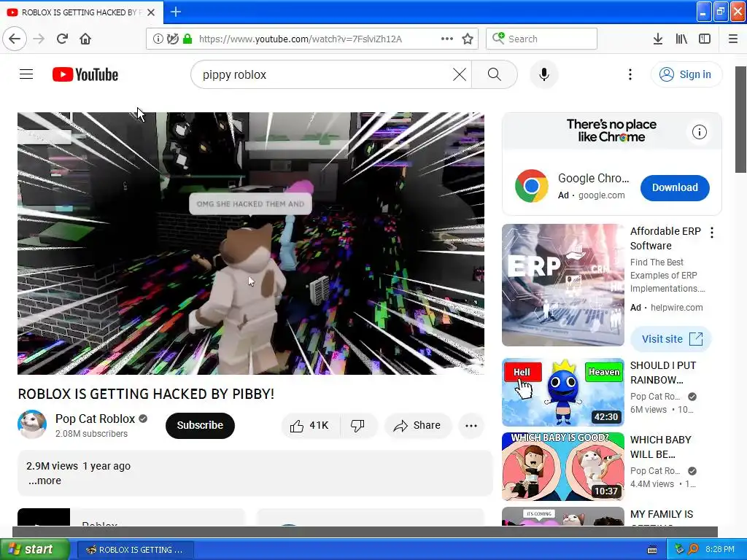
Task: Open the YouTube guide hamburger menu
Action: point(26,74)
